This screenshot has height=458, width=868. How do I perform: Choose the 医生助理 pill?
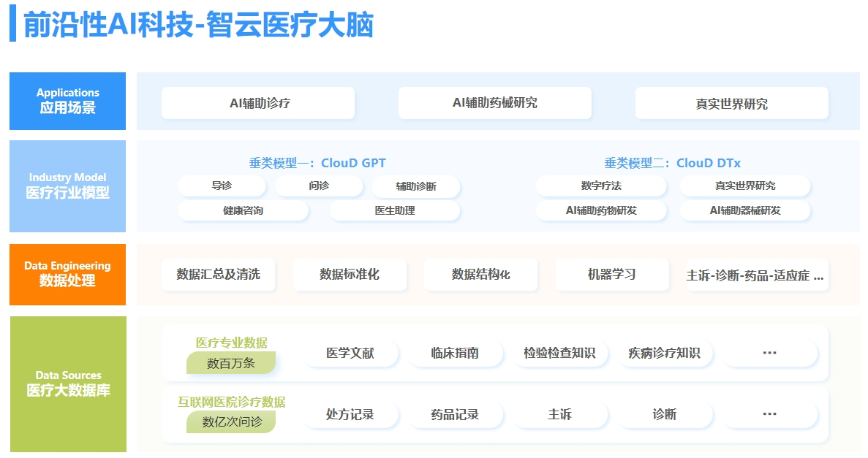click(x=395, y=210)
